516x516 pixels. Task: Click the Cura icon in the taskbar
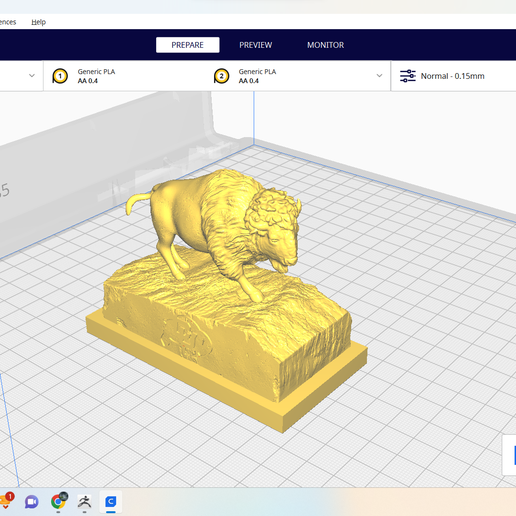point(111,502)
